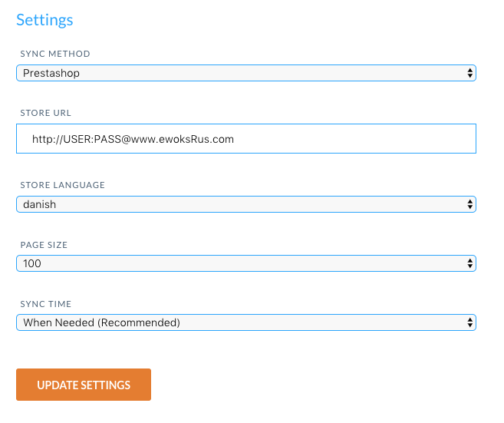This screenshot has width=504, height=423.
Task: Click the STORE LANGUAGE label
Action: click(x=62, y=185)
